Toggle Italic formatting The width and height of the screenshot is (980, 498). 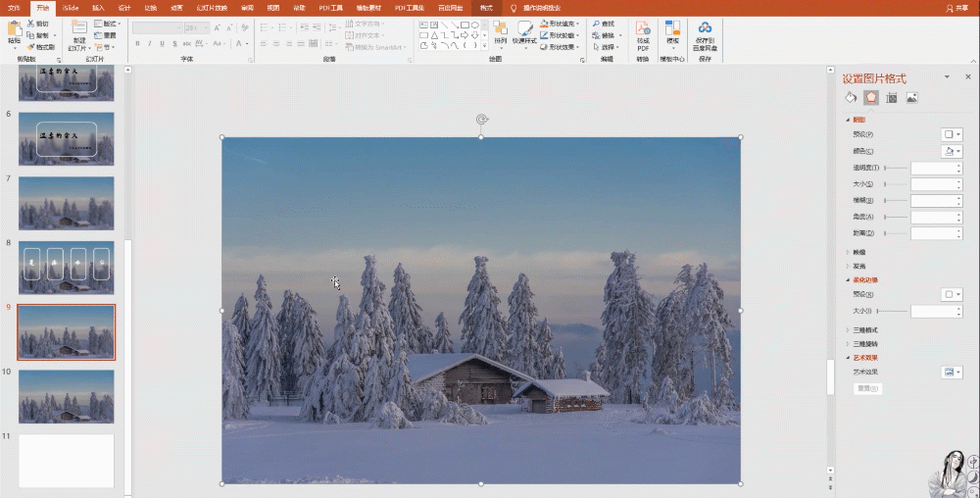(150, 44)
